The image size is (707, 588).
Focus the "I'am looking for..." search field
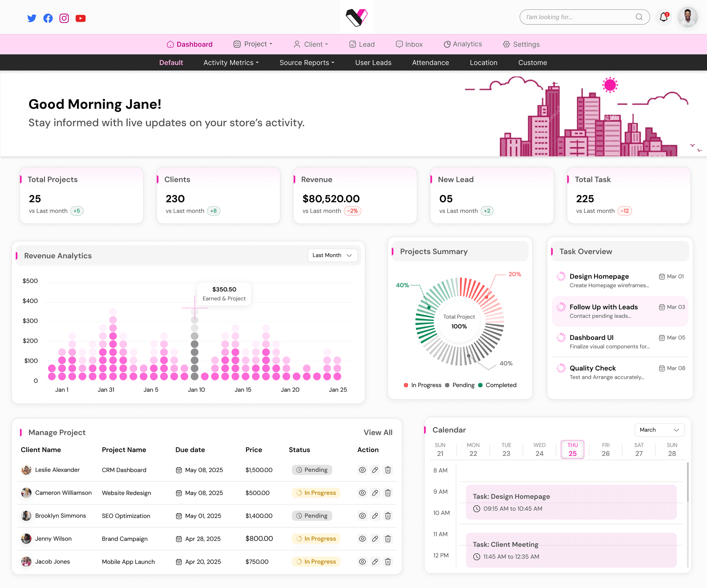point(585,17)
